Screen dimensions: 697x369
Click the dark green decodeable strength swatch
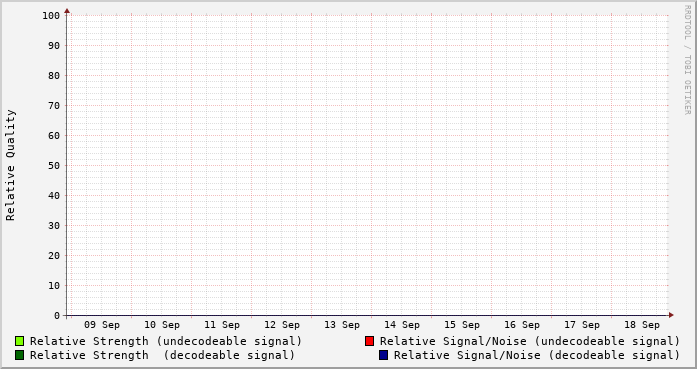point(19,355)
